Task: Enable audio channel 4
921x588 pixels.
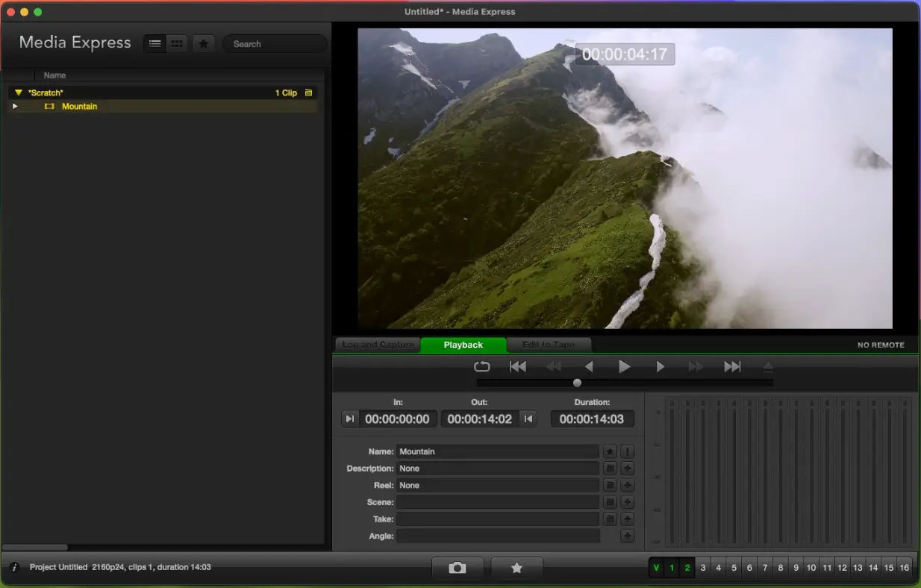Action: [719, 568]
